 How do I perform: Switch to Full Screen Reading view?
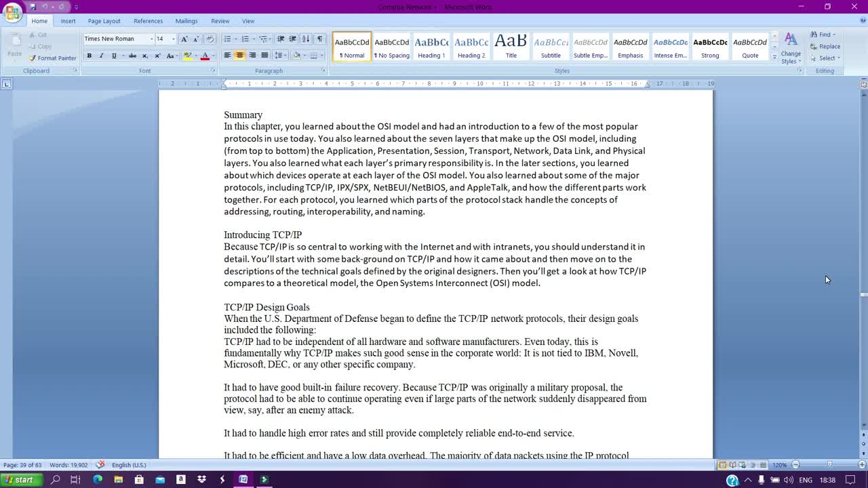733,465
